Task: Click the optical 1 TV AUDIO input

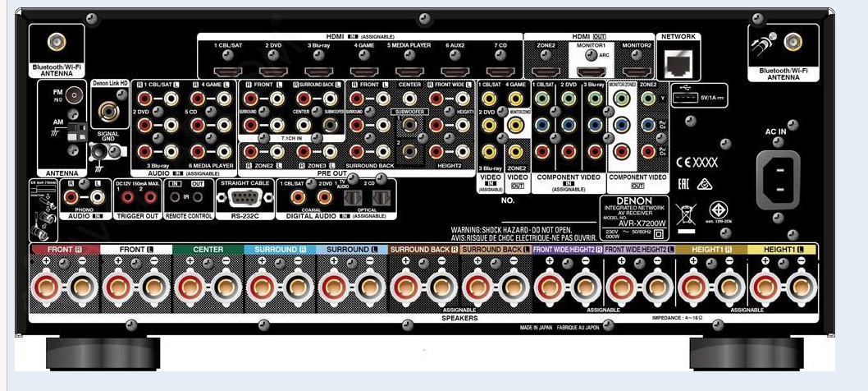Action: coord(351,196)
